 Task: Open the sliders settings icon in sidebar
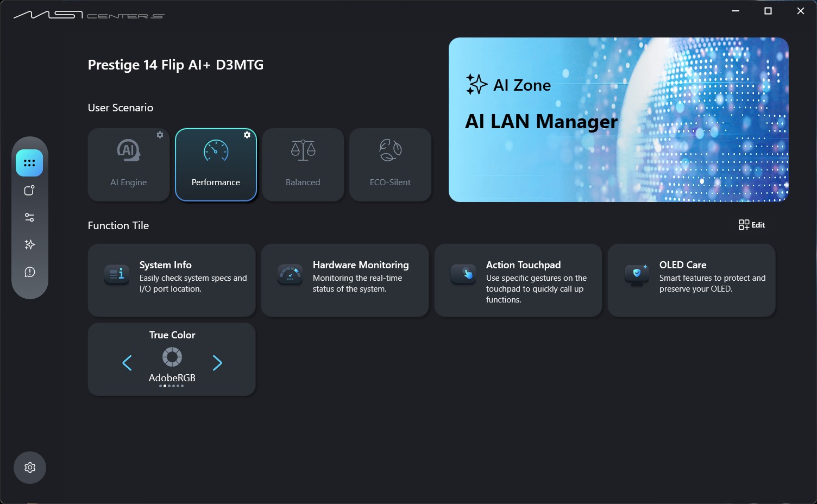pyautogui.click(x=29, y=217)
